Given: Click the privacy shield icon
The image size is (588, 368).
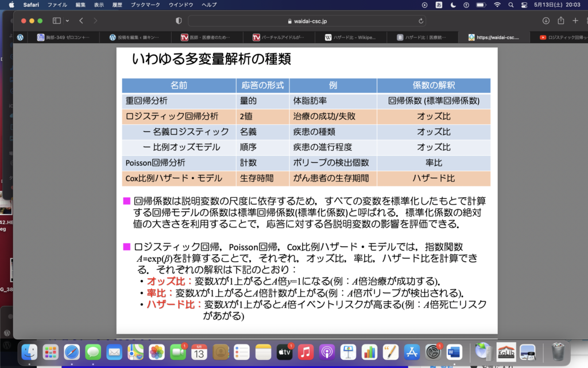Looking at the screenshot, I should coord(179,21).
